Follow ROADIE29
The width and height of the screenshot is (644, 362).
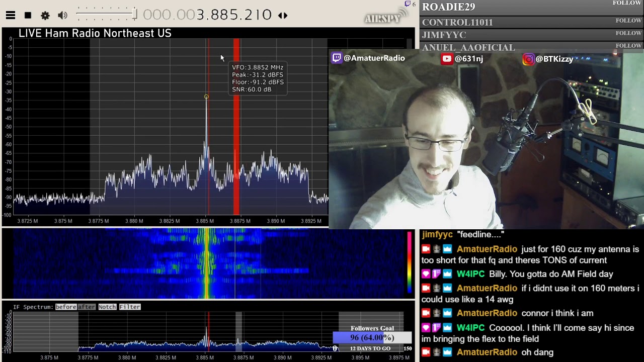click(x=626, y=3)
